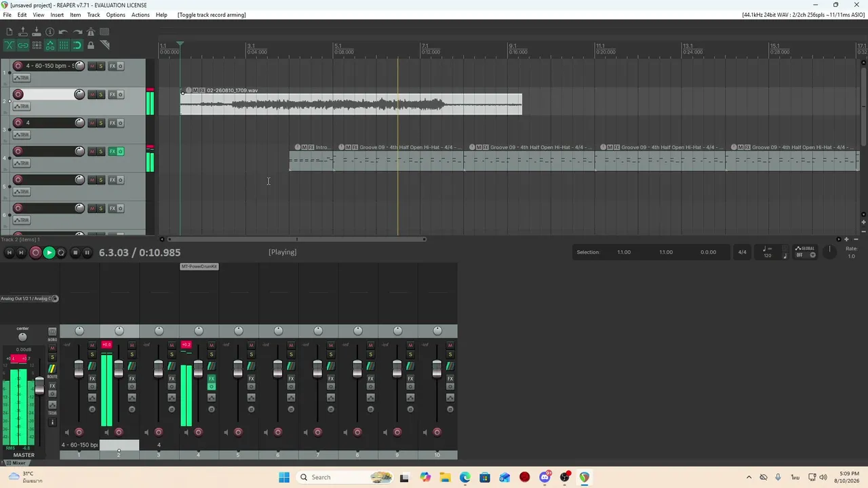Click the Undo arrow icon
The image size is (868, 488).
coord(64,32)
